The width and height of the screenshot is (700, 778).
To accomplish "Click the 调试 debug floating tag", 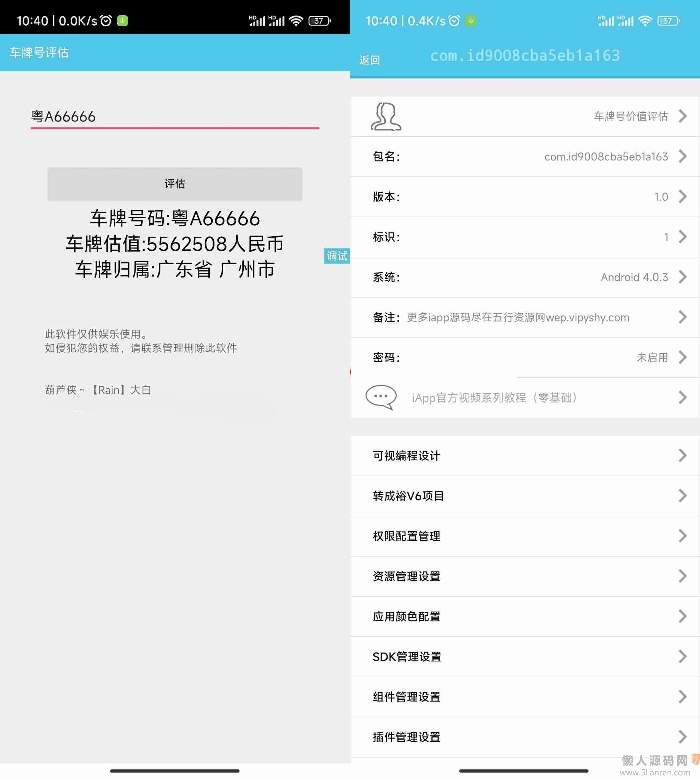I will (x=336, y=256).
